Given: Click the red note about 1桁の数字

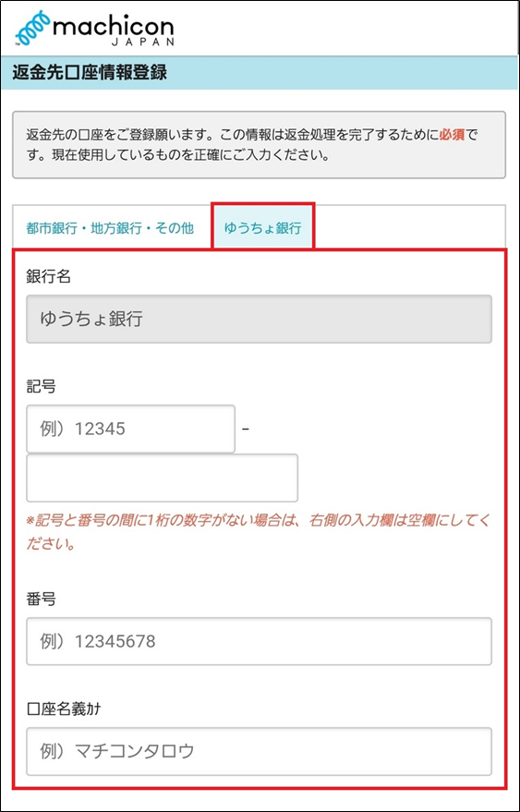Looking at the screenshot, I should [x=258, y=533].
